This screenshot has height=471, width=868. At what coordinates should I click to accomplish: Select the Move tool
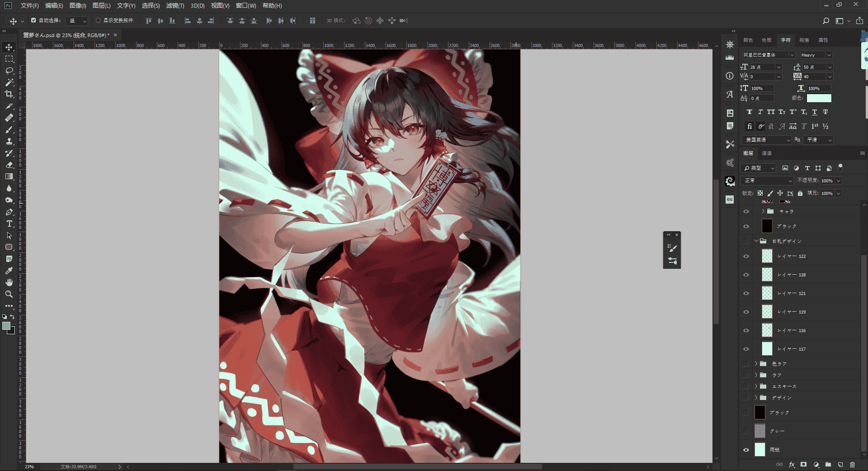pos(9,47)
